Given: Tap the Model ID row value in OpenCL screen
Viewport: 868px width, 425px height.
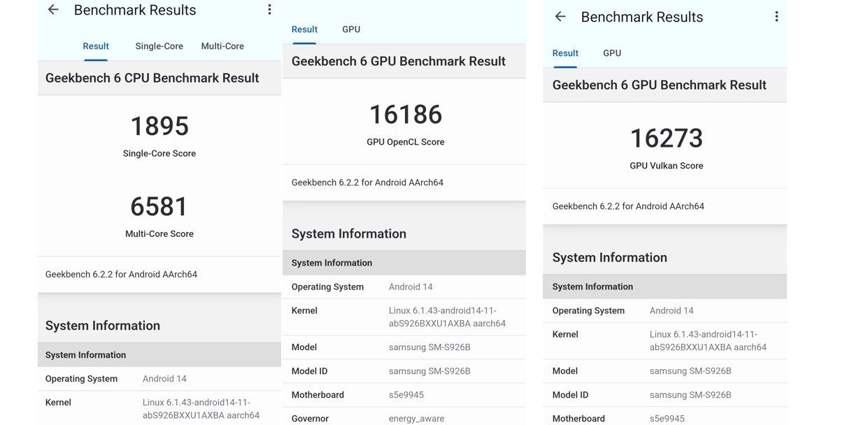Looking at the screenshot, I should click(429, 371).
